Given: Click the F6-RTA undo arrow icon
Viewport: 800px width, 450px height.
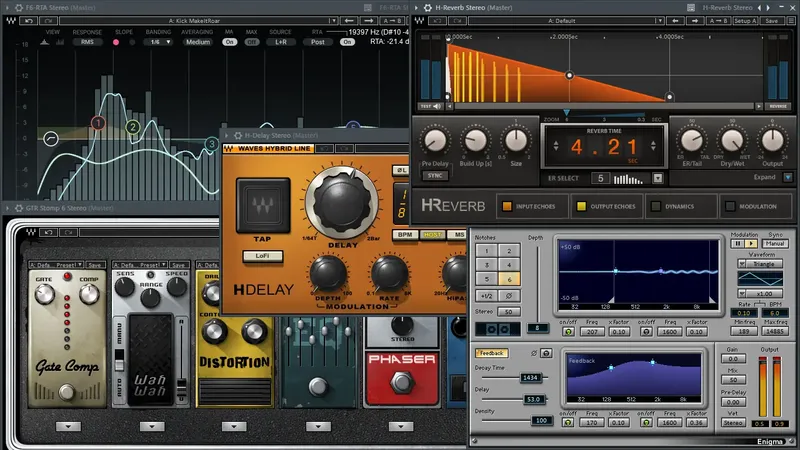Looking at the screenshot, I should 29,20.
